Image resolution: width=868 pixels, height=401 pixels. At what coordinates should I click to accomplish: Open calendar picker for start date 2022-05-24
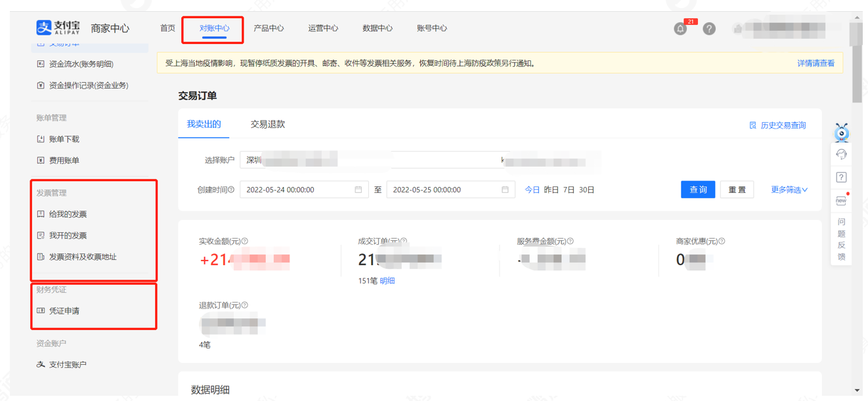click(358, 190)
